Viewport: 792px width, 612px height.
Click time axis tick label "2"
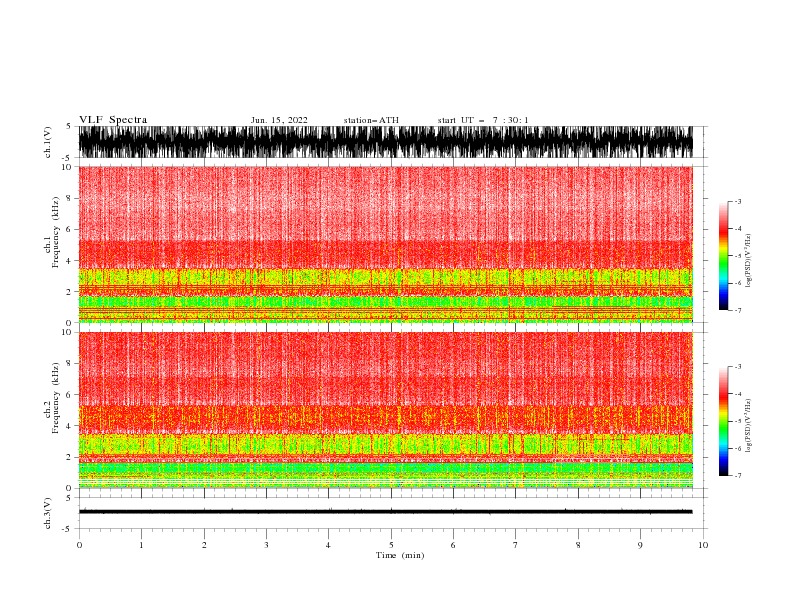(204, 545)
